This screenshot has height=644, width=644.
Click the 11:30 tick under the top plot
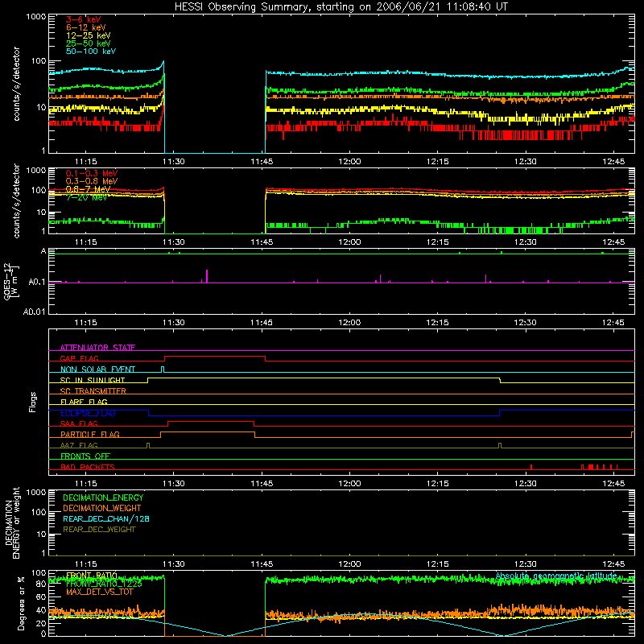click(173, 162)
